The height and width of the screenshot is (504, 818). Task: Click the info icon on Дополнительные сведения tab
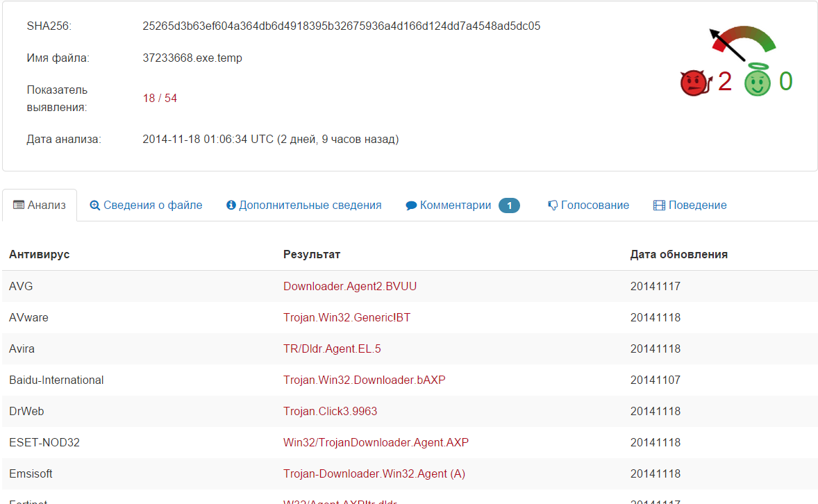tap(231, 205)
